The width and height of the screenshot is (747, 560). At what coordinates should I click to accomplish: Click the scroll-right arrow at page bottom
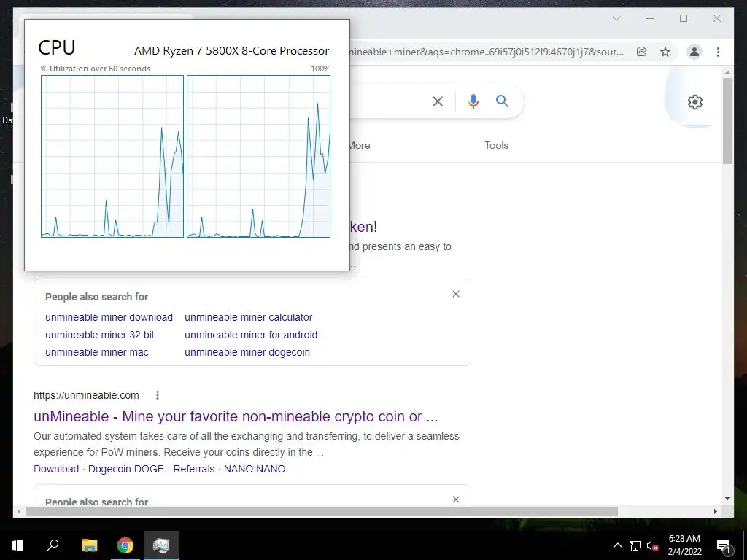coord(716,511)
